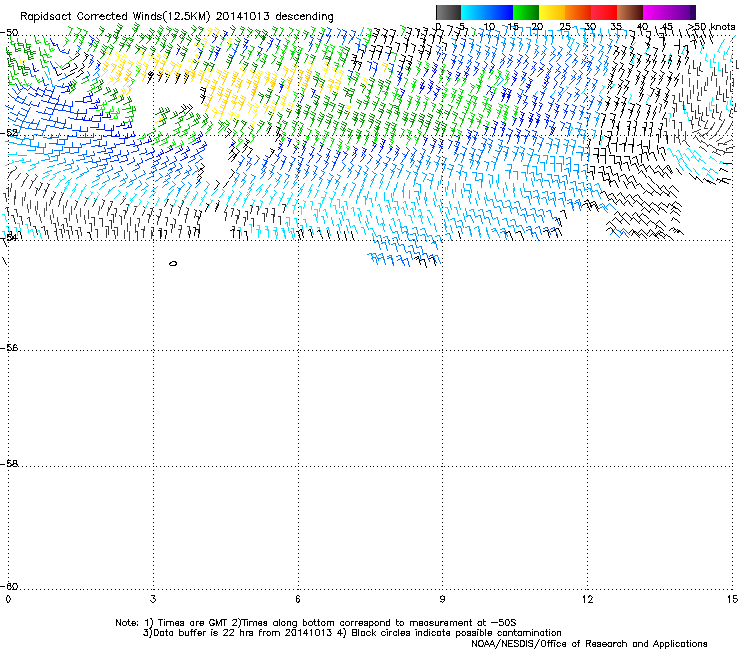Viewport: 740px width, 650px height.
Task: Click the '45' label under the color bar
Action: pyautogui.click(x=668, y=26)
